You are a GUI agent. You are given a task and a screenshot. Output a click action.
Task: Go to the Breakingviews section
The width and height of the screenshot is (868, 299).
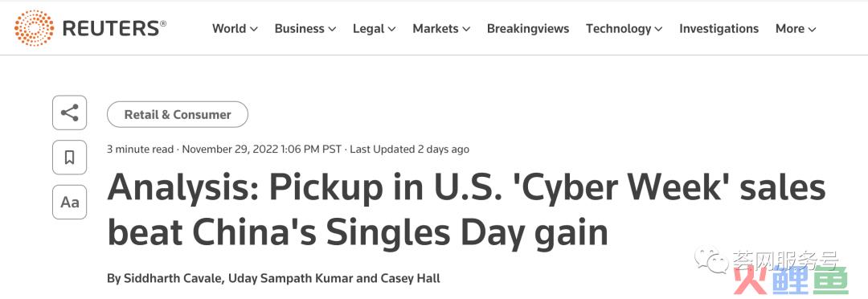[528, 29]
